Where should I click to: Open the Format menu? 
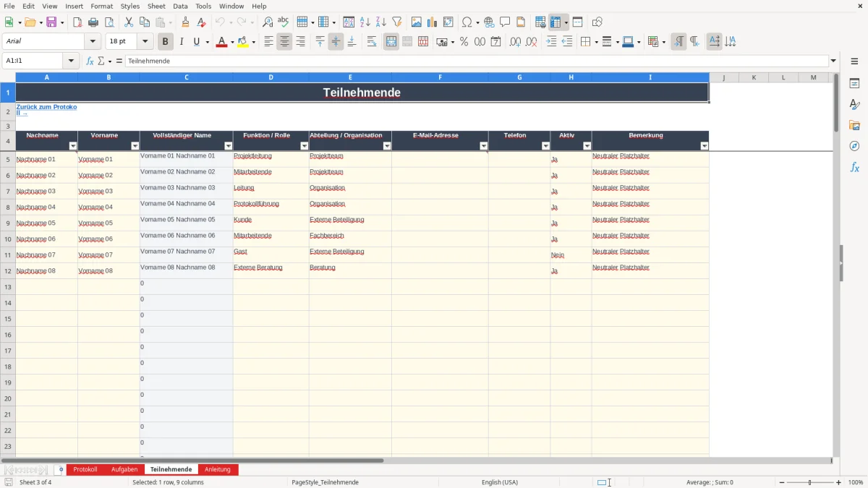click(x=101, y=6)
